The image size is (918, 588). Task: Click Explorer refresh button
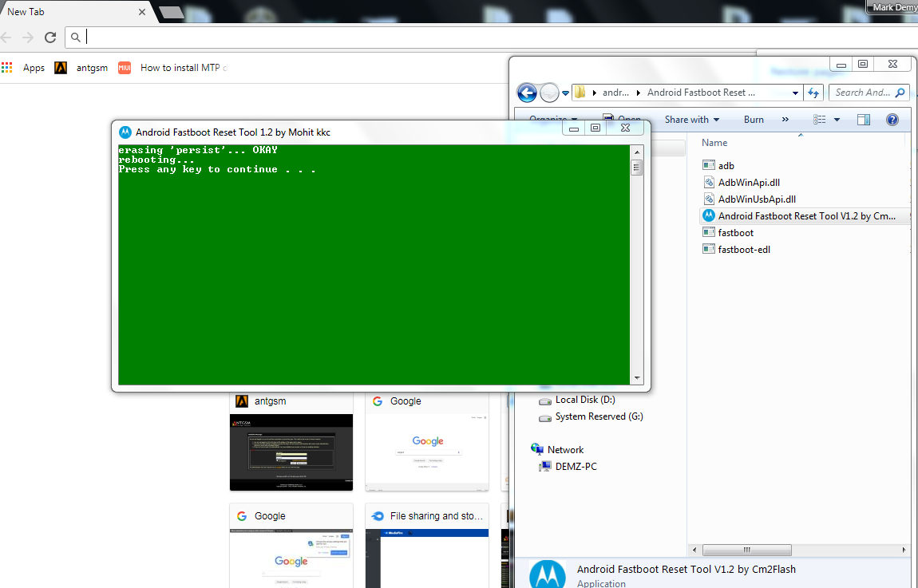point(813,93)
